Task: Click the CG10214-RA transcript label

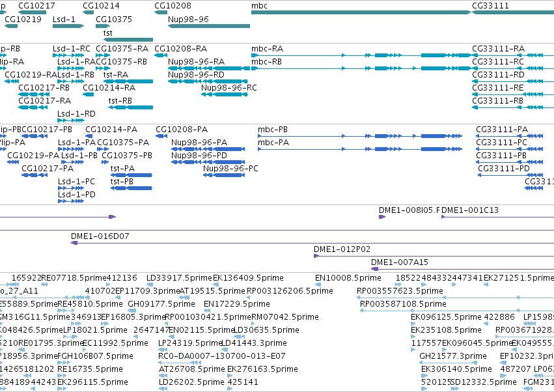Action: point(109,88)
